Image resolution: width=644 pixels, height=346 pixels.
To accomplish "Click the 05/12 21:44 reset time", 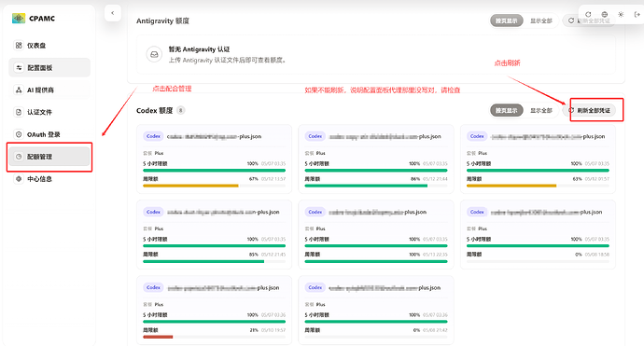I will click(435, 179).
